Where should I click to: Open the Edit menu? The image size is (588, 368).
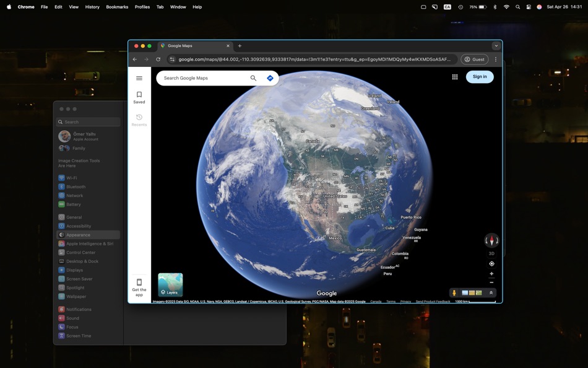(58, 7)
